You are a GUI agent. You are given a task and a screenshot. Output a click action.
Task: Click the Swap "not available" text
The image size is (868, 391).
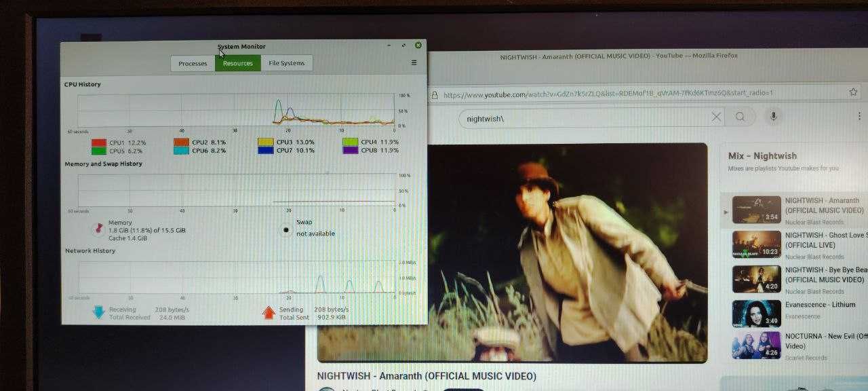(315, 234)
